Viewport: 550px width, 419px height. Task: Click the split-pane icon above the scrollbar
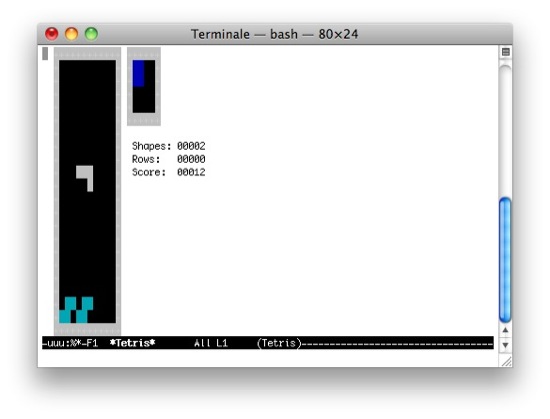pyautogui.click(x=505, y=52)
